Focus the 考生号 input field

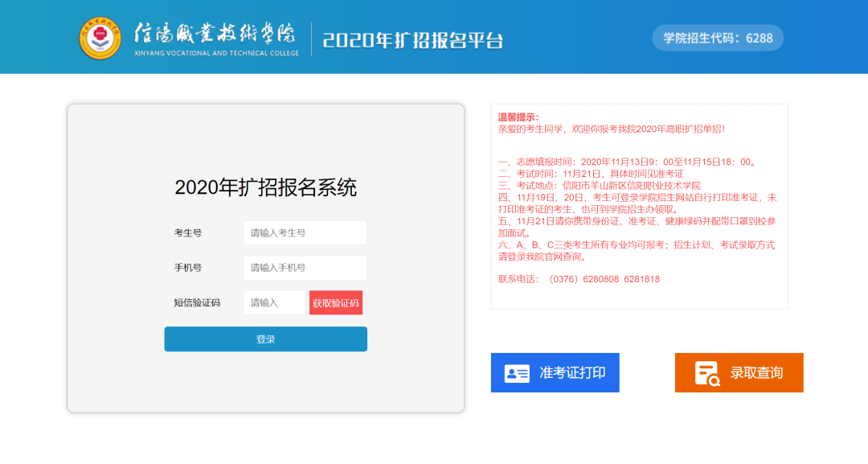tap(305, 233)
